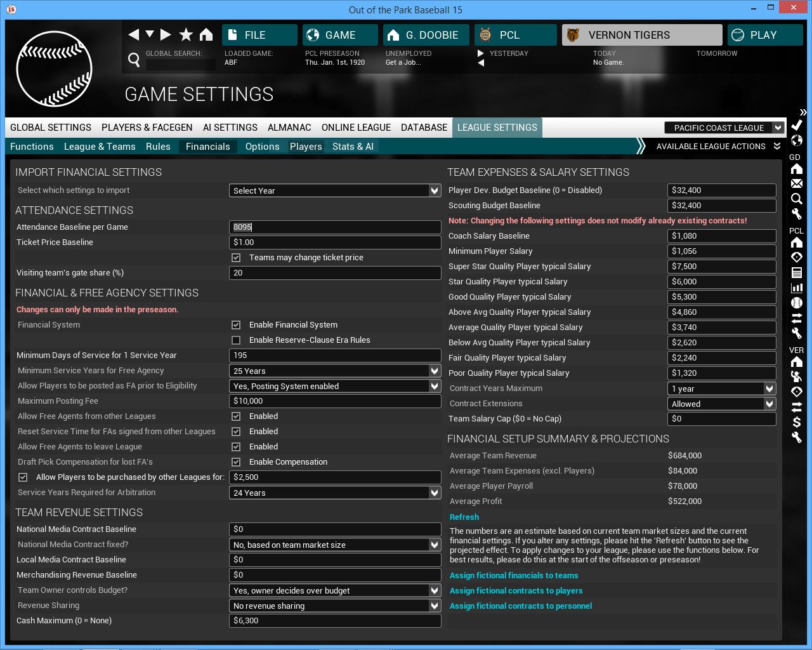Open the Pacific Coast League selector

click(x=724, y=128)
